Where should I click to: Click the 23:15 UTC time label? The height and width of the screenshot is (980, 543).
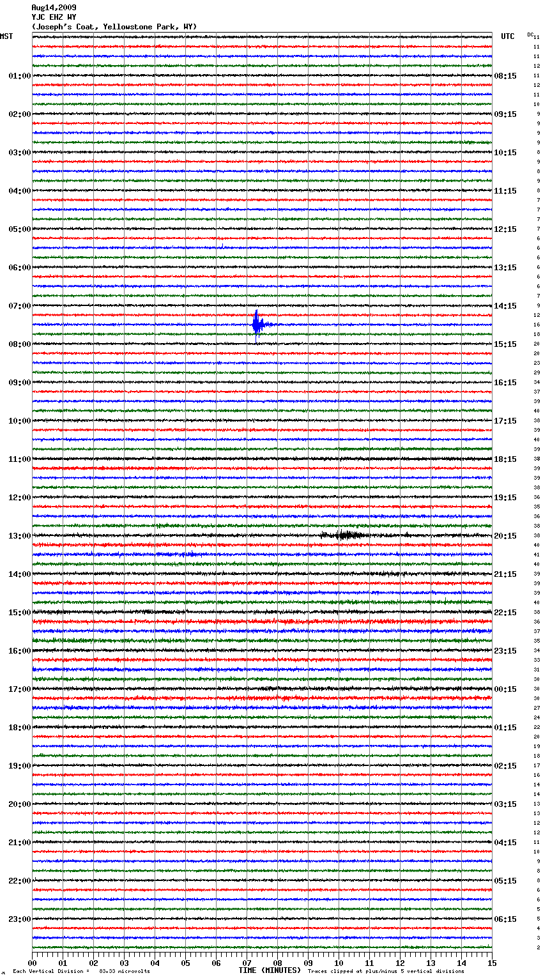[505, 651]
